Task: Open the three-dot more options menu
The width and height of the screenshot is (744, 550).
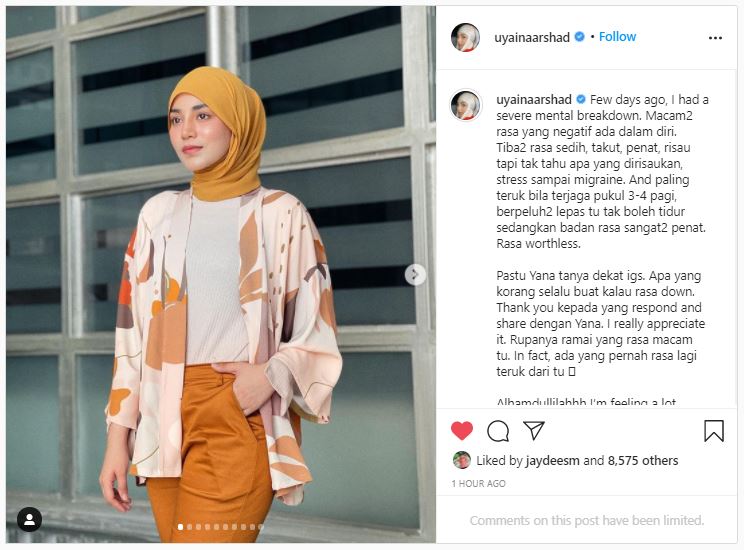Action: point(715,38)
